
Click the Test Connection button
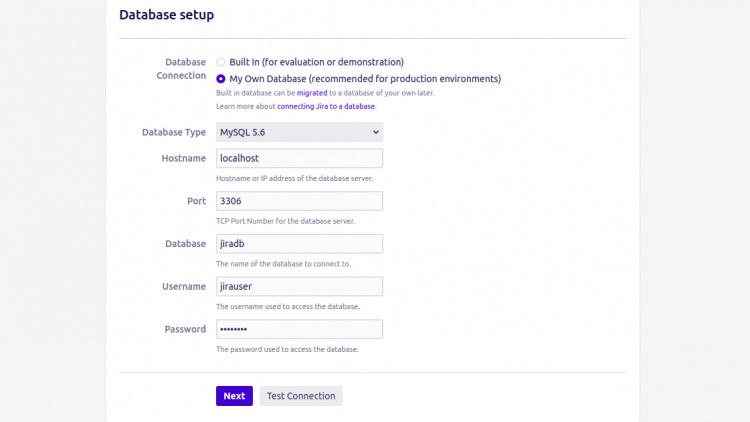[x=301, y=396]
